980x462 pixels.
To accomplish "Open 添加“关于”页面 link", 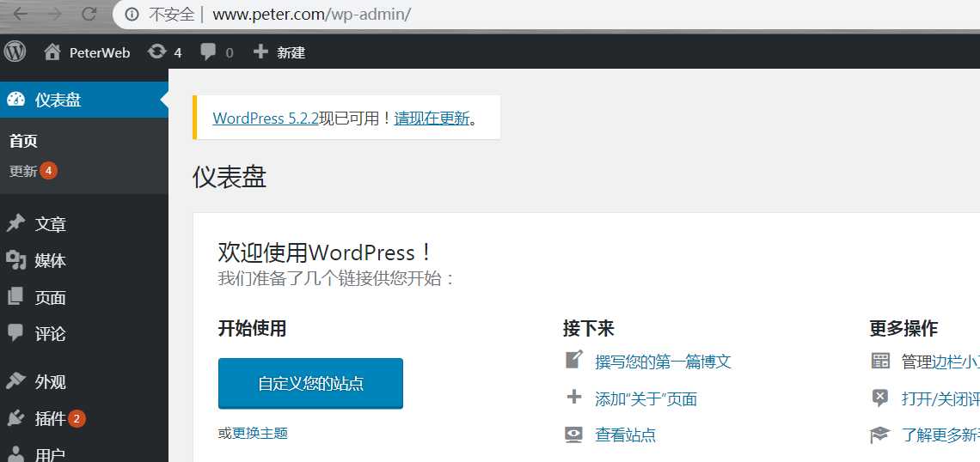I will pos(646,399).
